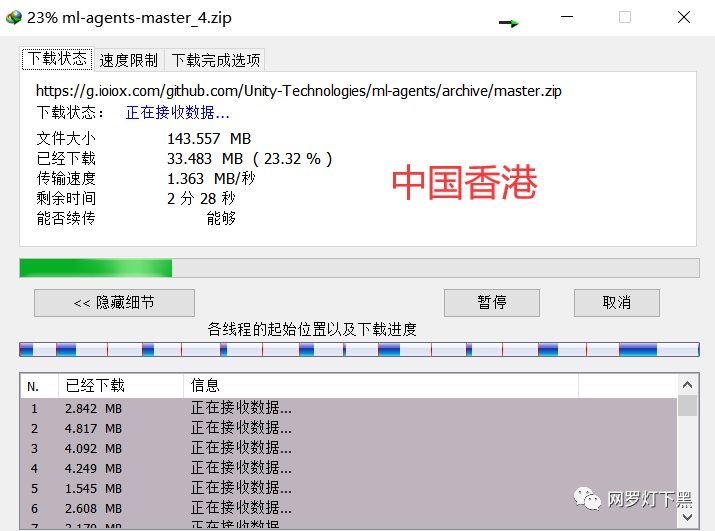
Task: Click the 已经下载 column header
Action: point(121,386)
